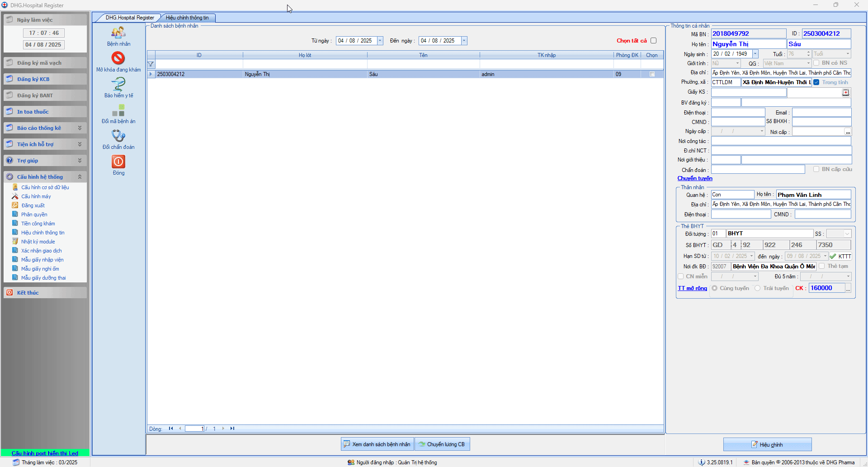
Task: Open the Bệnh nhân patient icon
Action: [118, 33]
